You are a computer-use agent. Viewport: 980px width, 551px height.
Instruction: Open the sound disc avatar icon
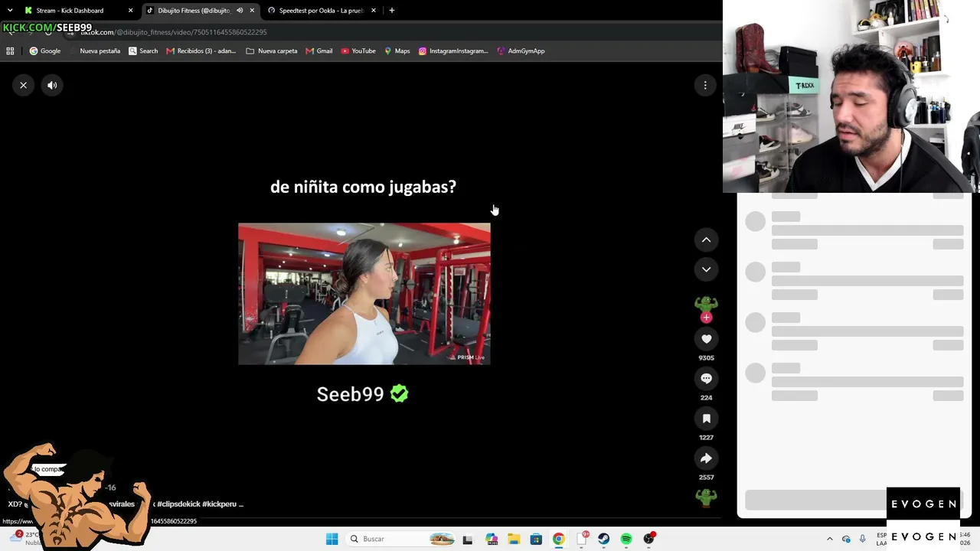[706, 497]
